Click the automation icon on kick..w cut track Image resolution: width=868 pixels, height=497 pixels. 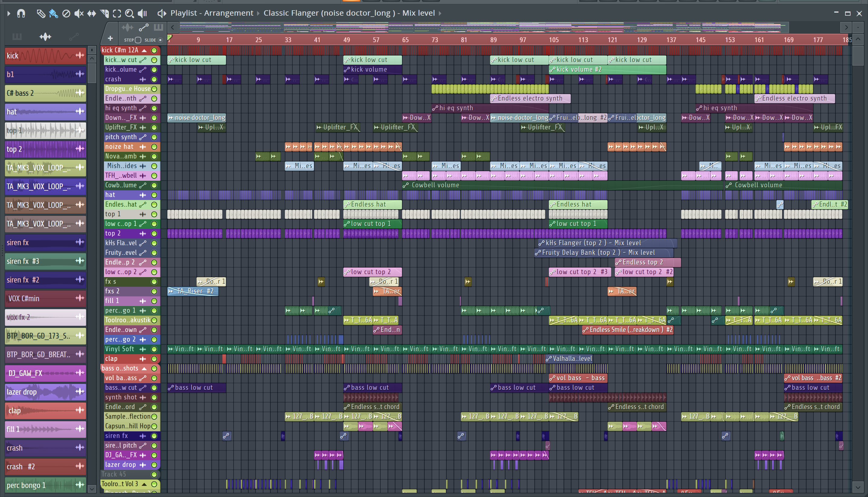click(x=143, y=60)
